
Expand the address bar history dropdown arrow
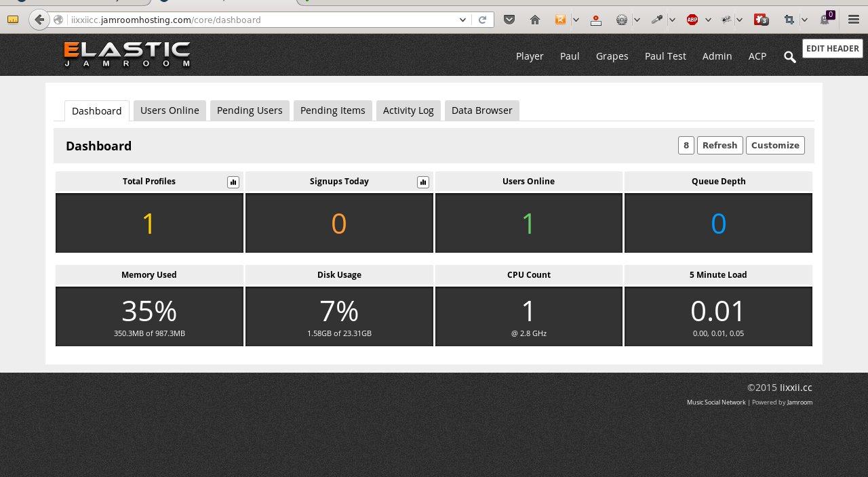462,20
